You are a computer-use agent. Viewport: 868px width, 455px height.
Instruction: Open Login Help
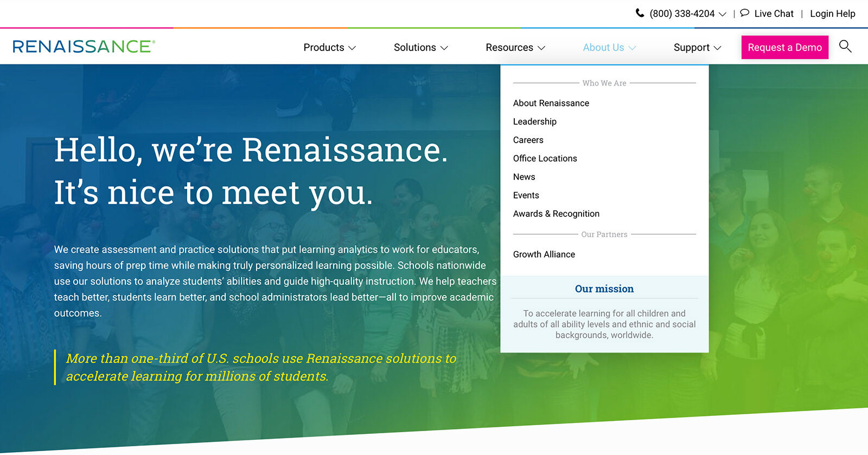pyautogui.click(x=832, y=14)
